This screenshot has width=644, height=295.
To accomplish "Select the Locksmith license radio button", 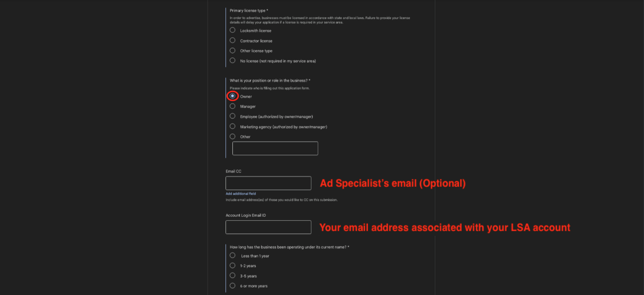I will 232,30.
